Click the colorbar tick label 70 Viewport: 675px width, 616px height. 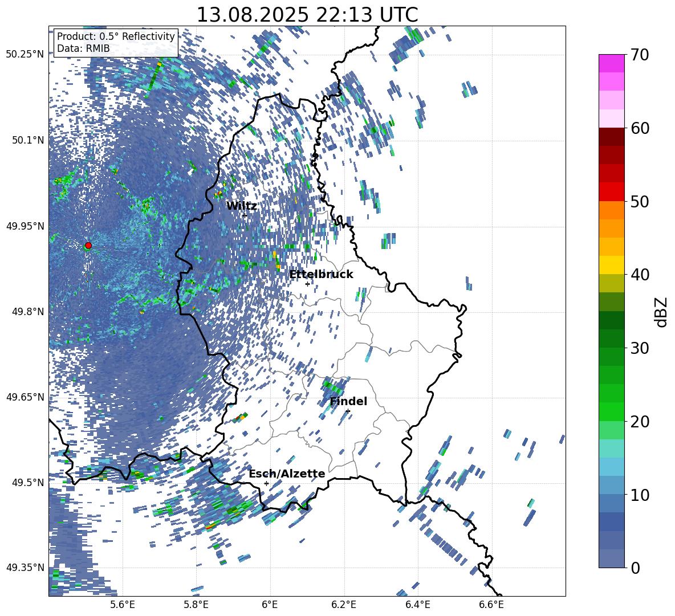click(x=640, y=55)
